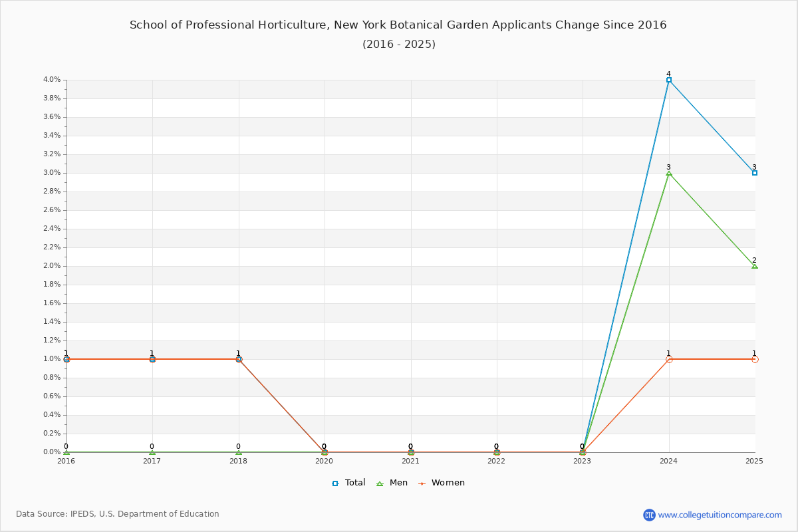The width and height of the screenshot is (798, 532).
Task: Select Men triangle marker for 2017
Action: (152, 452)
